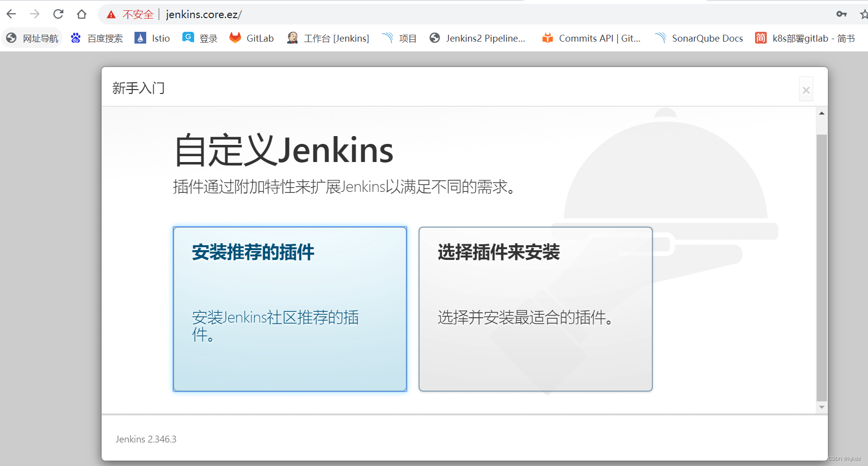Open the 项目 bookmark
This screenshot has height=466, width=868.
tap(399, 38)
